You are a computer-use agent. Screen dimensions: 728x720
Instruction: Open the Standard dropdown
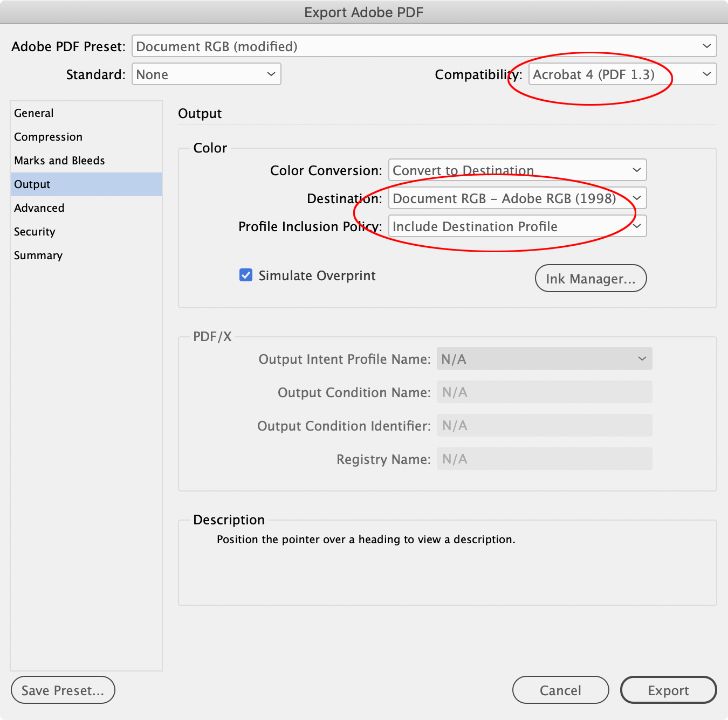point(206,74)
